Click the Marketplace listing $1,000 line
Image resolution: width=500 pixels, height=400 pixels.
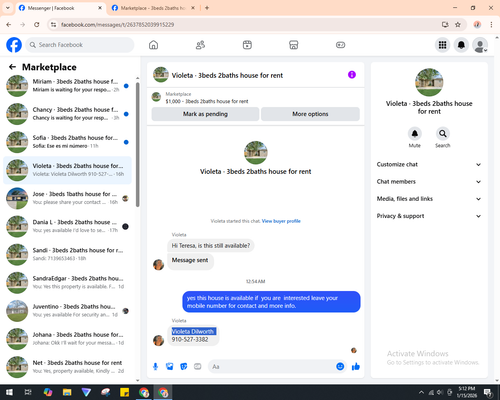point(207,101)
